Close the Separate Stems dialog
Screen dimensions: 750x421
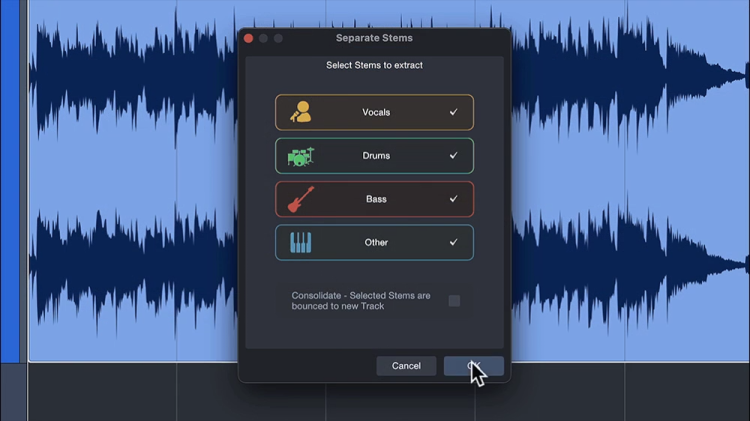click(x=249, y=38)
